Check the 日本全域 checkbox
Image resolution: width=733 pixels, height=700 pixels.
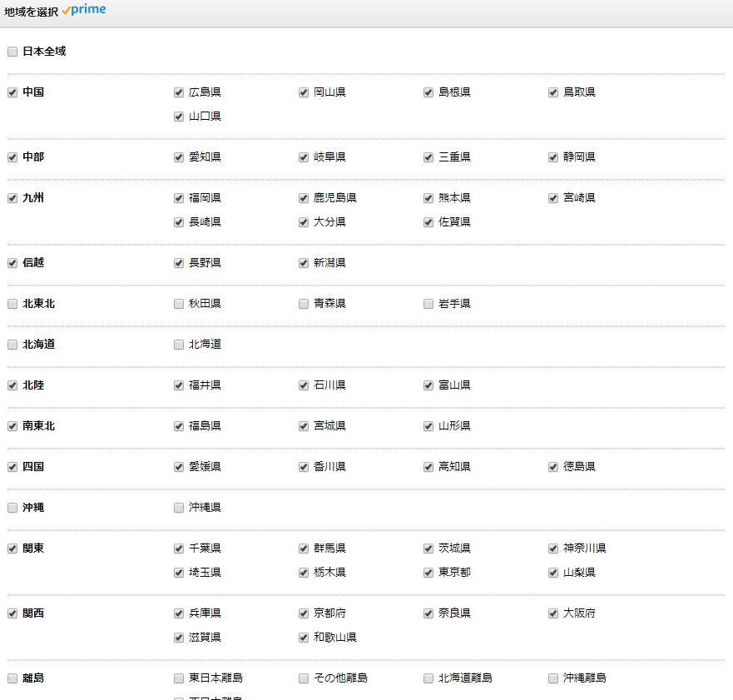12,52
